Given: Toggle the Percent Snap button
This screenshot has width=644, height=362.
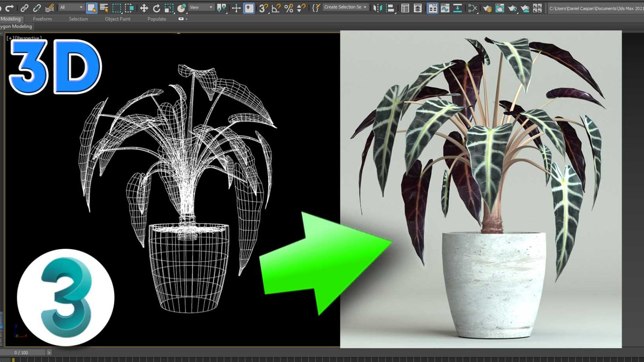Looking at the screenshot, I should [288, 8].
